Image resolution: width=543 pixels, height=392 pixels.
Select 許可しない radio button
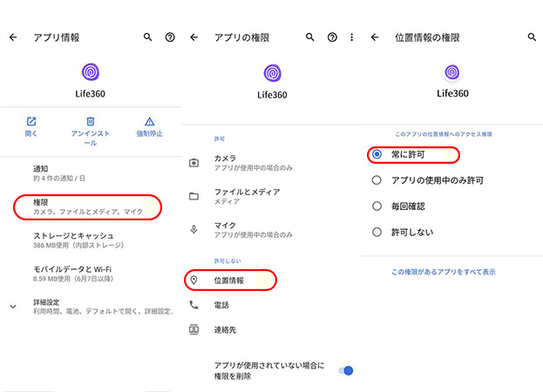click(377, 233)
